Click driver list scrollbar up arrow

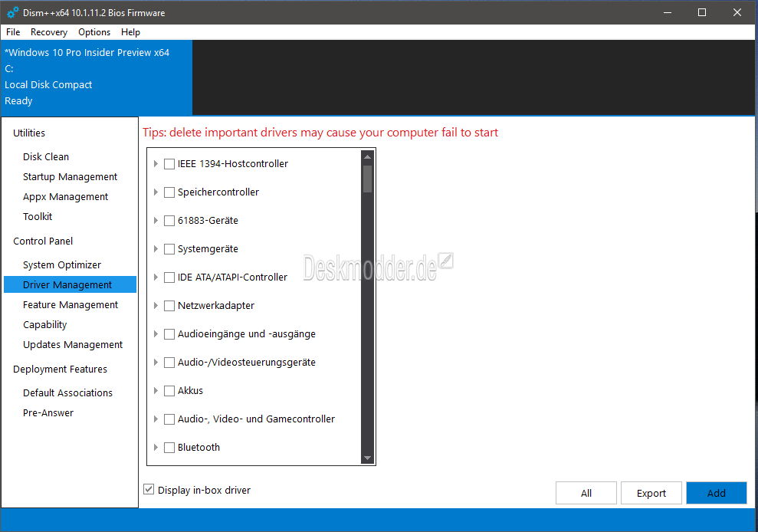coord(367,156)
